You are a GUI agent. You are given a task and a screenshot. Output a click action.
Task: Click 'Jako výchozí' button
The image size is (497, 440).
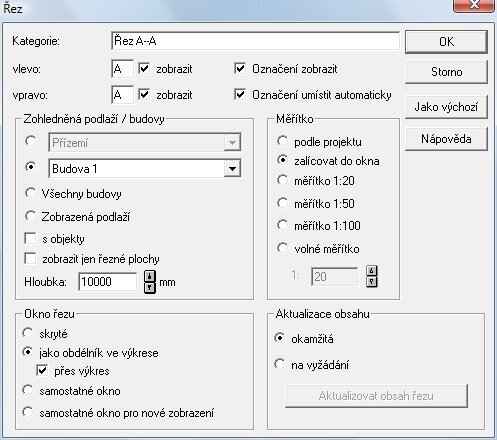446,107
